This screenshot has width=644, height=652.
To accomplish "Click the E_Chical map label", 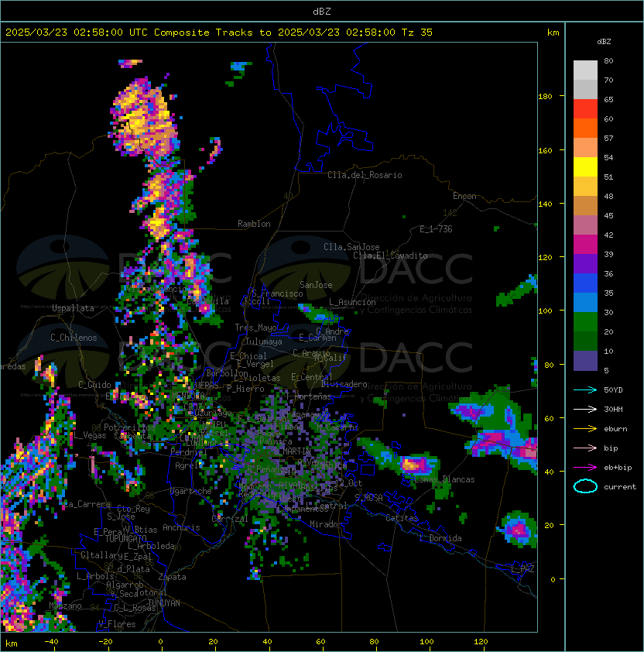I will pyautogui.click(x=248, y=356).
